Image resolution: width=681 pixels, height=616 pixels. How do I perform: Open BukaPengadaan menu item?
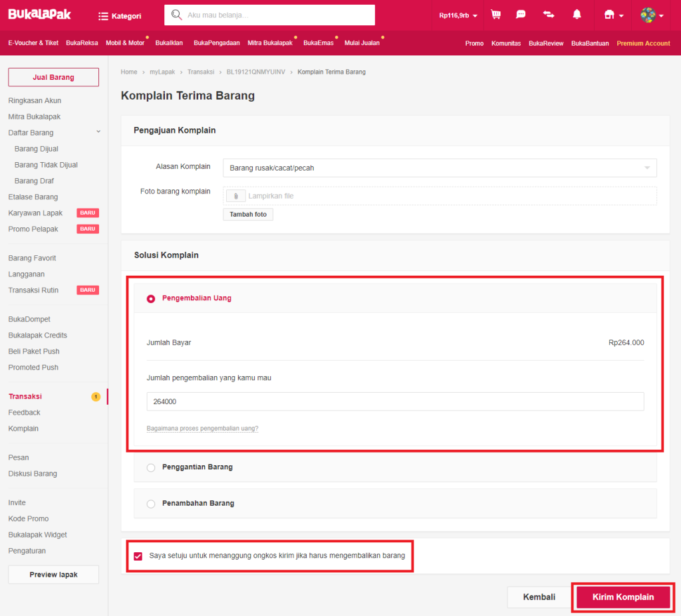217,43
